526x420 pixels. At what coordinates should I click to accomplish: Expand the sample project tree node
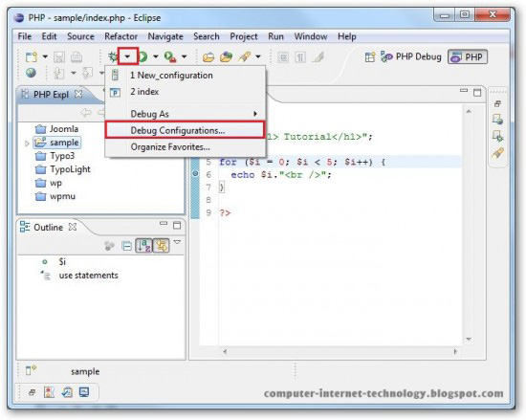point(27,144)
